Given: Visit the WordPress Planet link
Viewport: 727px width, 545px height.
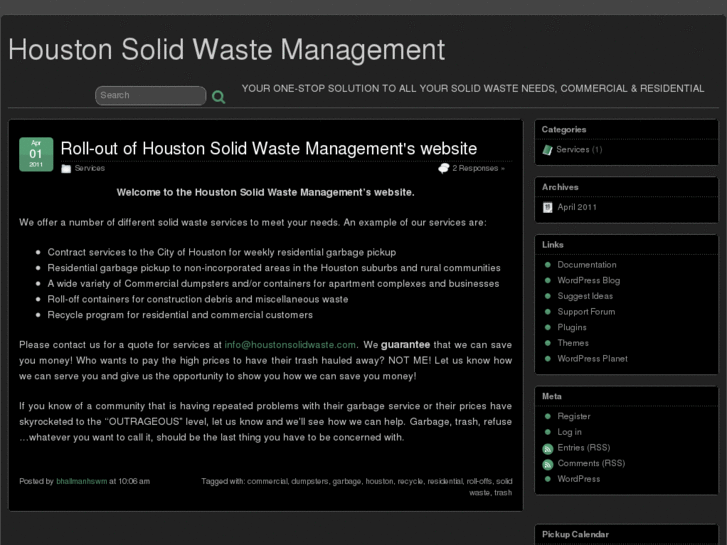Looking at the screenshot, I should point(592,359).
